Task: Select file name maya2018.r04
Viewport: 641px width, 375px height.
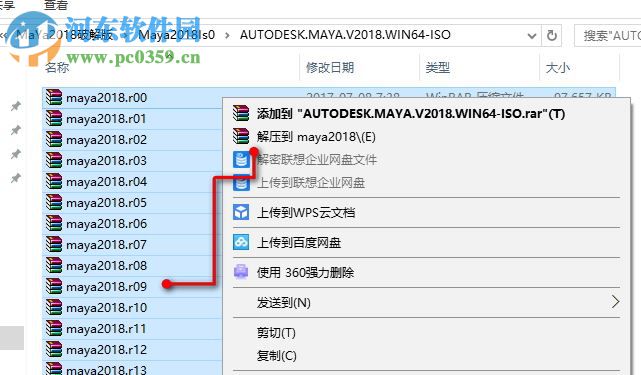Action: click(x=106, y=182)
